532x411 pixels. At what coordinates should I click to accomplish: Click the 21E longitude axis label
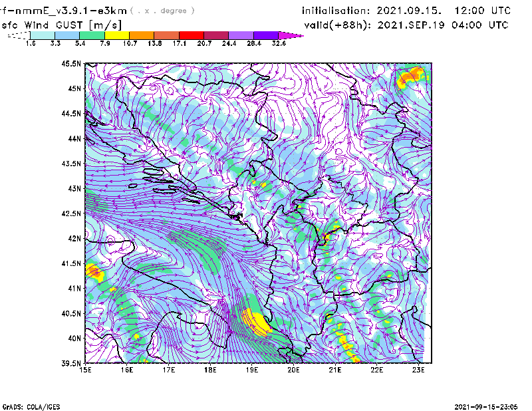(335, 370)
